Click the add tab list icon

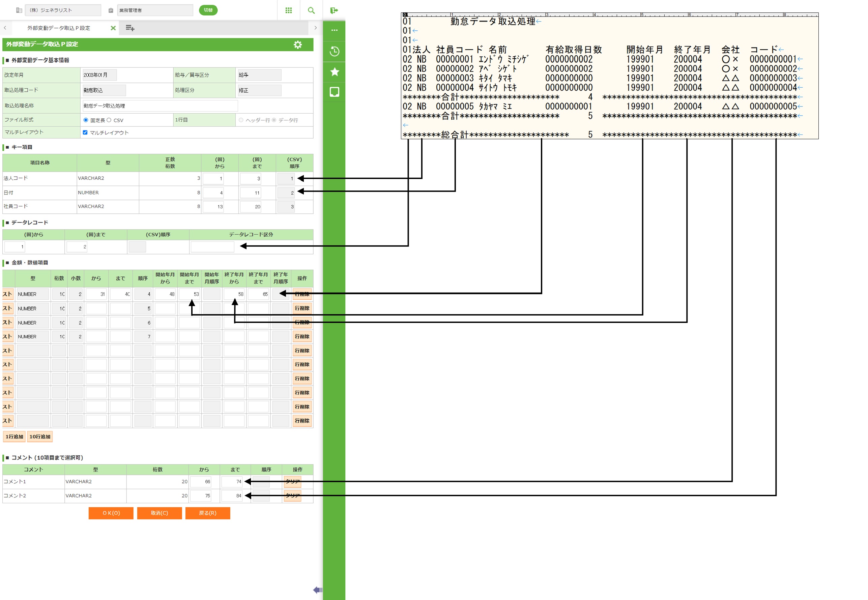[130, 28]
